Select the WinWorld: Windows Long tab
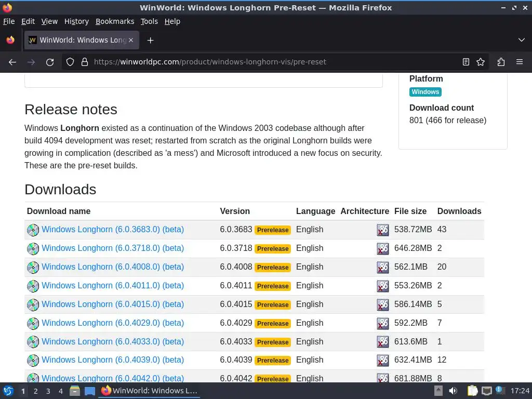532x399 pixels. click(82, 40)
